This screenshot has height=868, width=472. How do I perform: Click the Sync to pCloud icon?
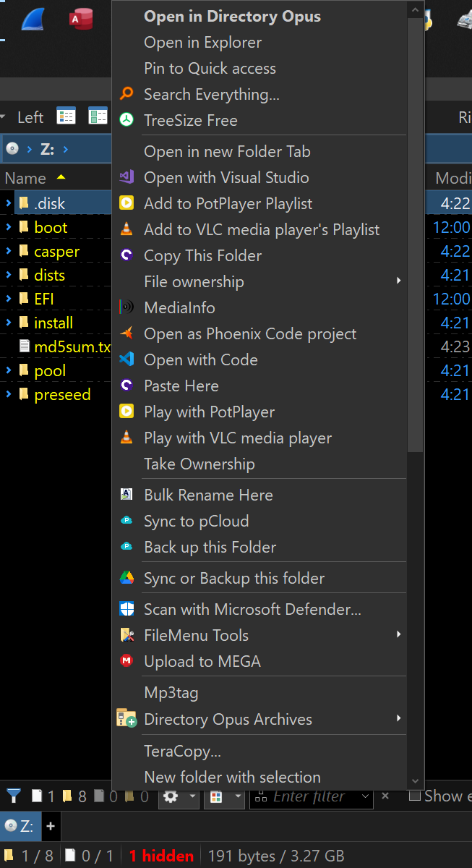(126, 521)
